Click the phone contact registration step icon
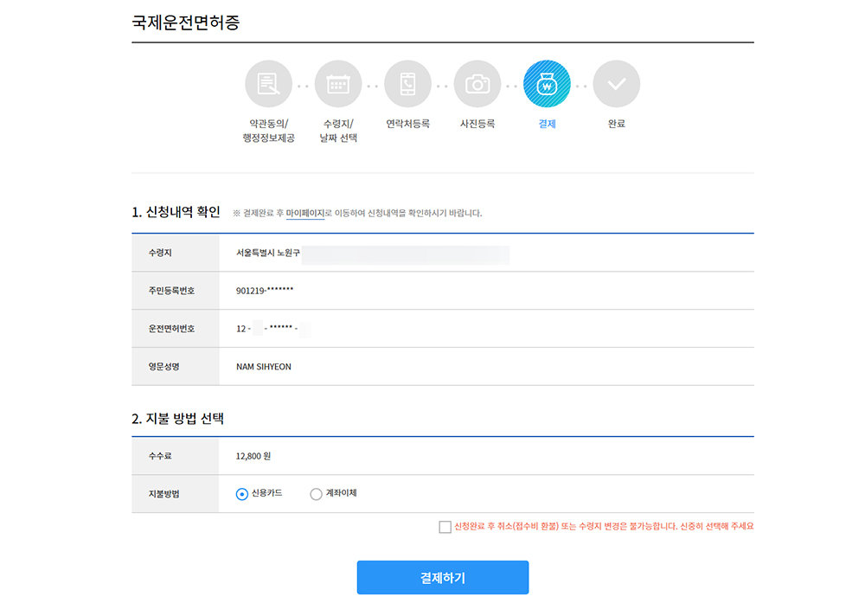Viewport: 865px width, 616px height. click(407, 84)
